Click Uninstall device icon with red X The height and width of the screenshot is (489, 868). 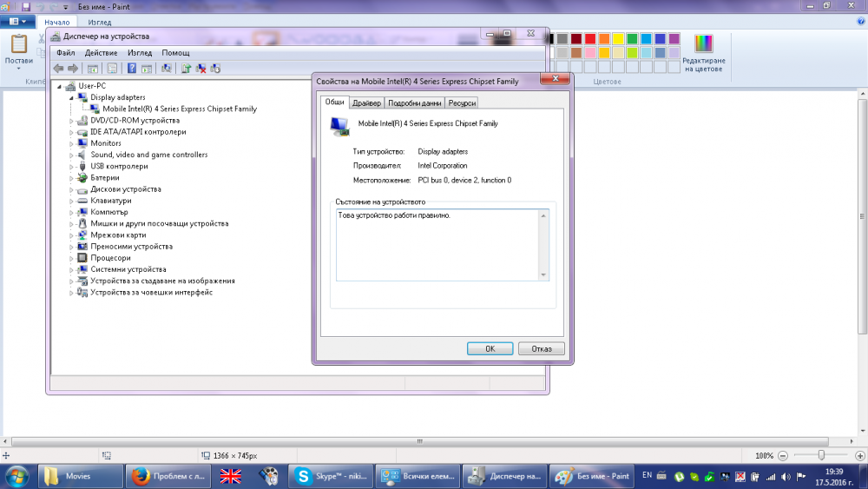[x=201, y=68]
